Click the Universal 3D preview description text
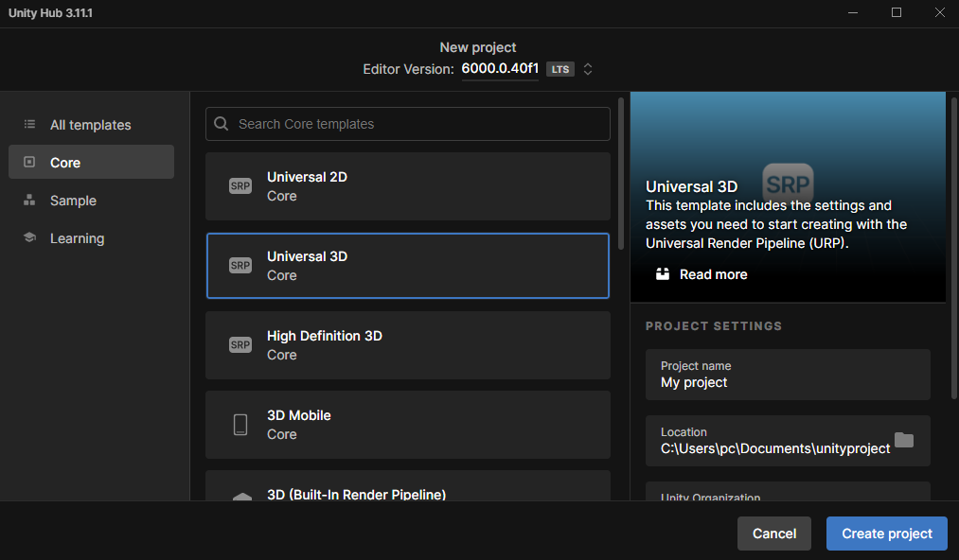 click(x=776, y=224)
